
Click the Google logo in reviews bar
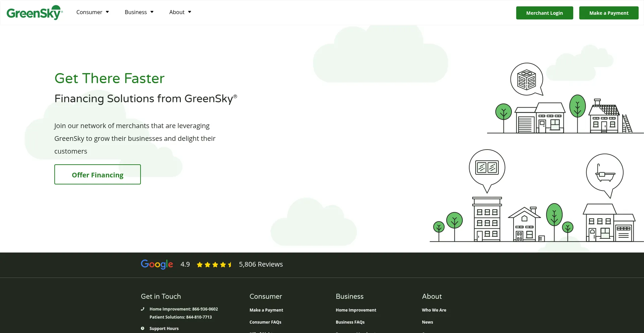click(157, 264)
